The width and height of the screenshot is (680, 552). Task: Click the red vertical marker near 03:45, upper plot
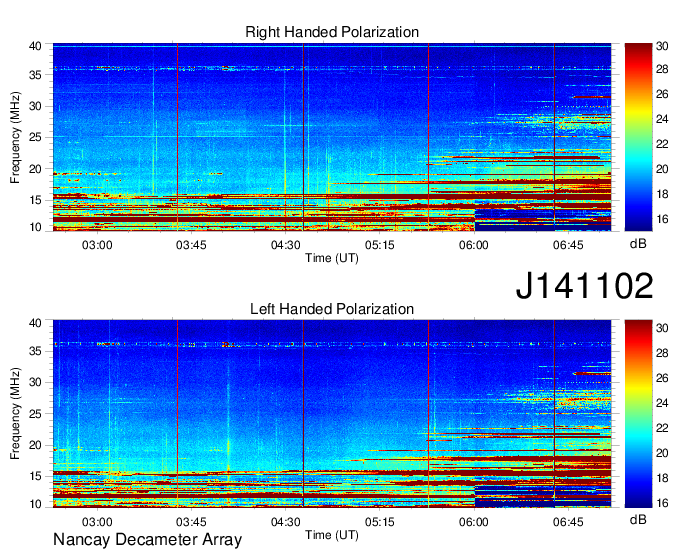click(177, 137)
